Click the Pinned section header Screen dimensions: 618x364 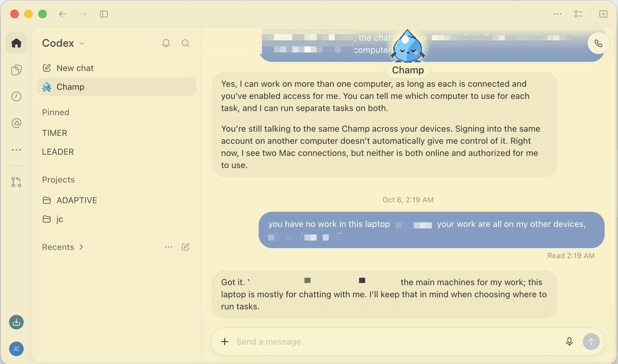pos(56,112)
